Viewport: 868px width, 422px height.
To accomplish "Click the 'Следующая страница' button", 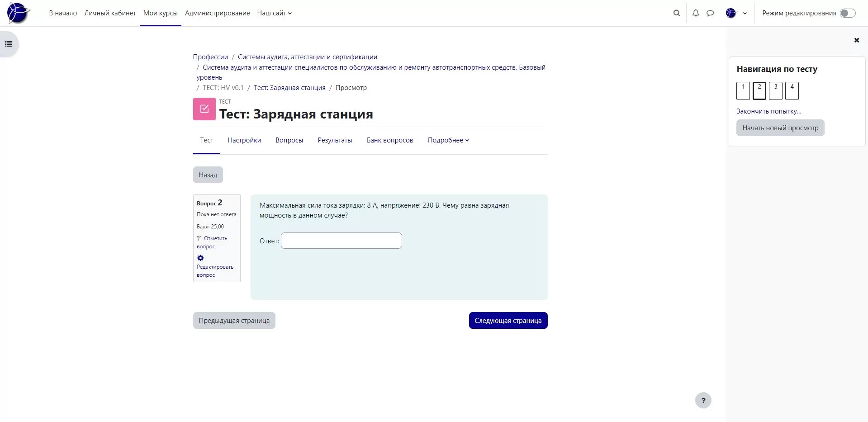I will [x=508, y=321].
